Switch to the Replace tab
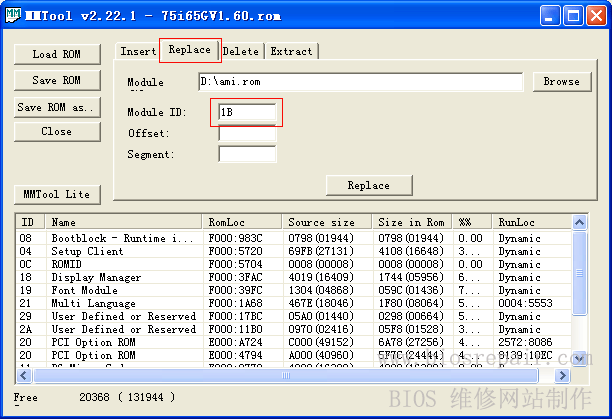Viewport: 612px width, 419px height. coord(190,50)
